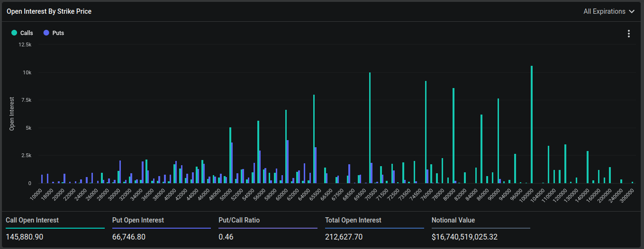
Task: Toggle the Calls series legend label
Action: (x=27, y=33)
